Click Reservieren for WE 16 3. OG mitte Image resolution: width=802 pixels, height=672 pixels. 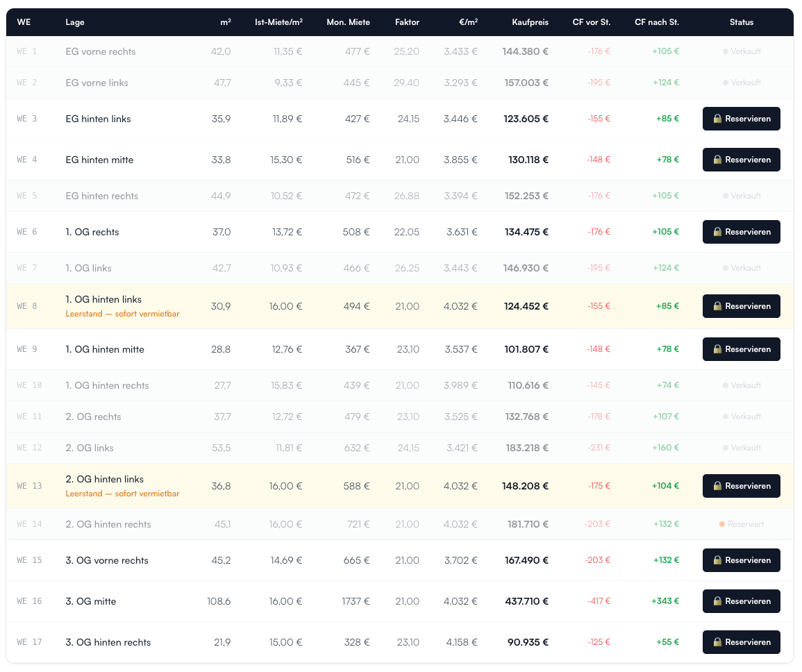741,601
